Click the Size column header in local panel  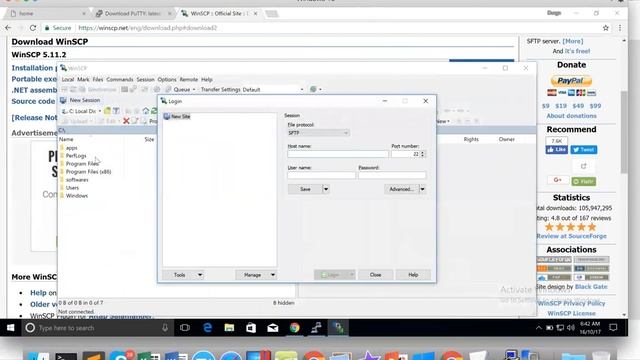click(x=149, y=139)
